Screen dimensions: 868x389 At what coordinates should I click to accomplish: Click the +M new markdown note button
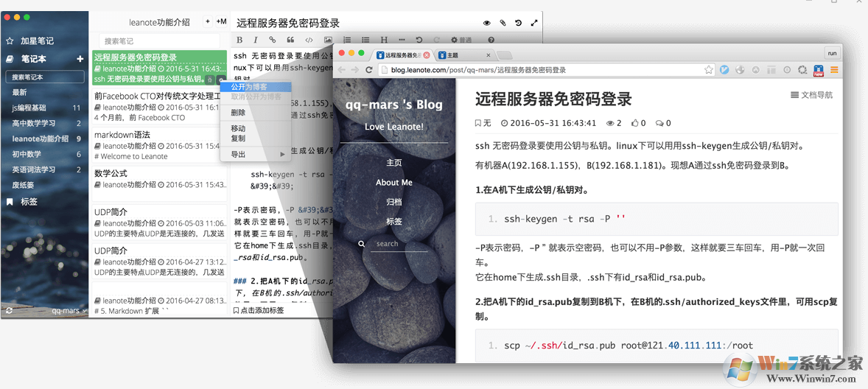[222, 21]
